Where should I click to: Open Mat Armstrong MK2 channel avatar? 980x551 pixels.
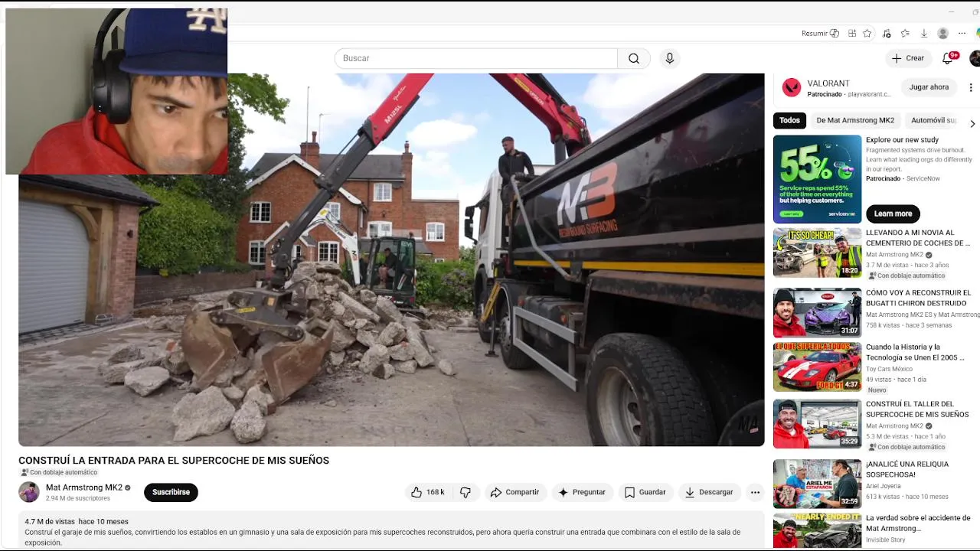[x=29, y=492]
